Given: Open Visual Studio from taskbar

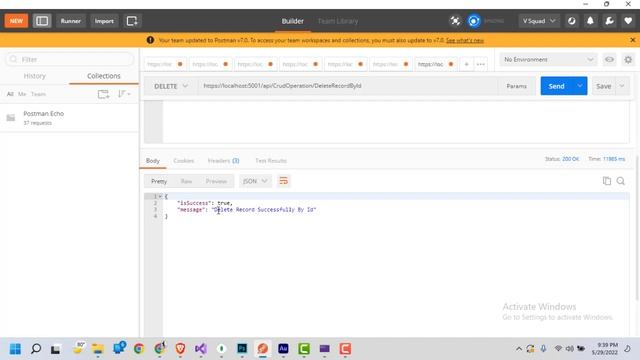Looking at the screenshot, I should 201,349.
